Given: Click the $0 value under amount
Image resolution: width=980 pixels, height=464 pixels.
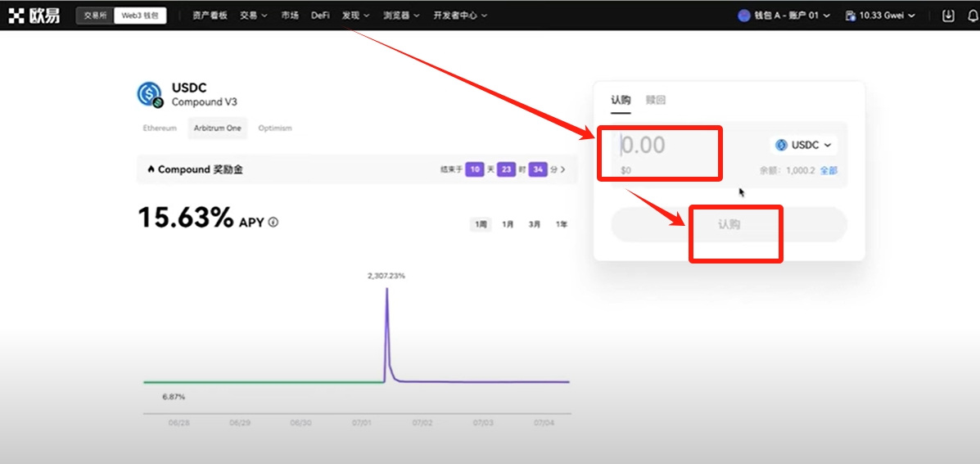Looking at the screenshot, I should point(626,170).
